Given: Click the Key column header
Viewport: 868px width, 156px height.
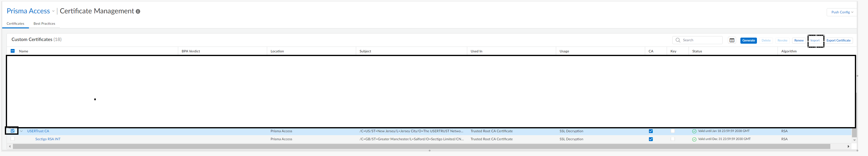Looking at the screenshot, I should pos(673,51).
